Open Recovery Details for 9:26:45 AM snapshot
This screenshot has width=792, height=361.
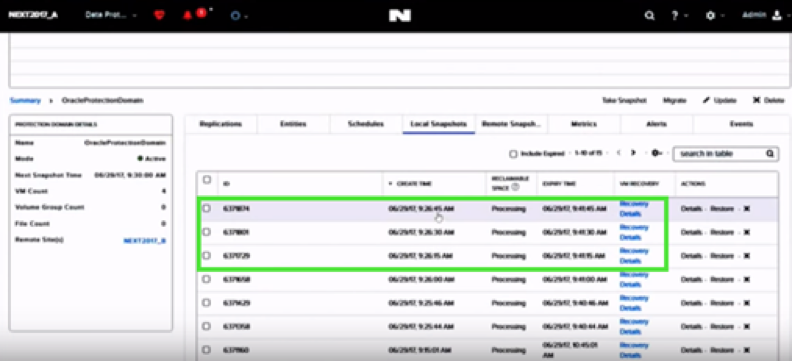coord(634,209)
